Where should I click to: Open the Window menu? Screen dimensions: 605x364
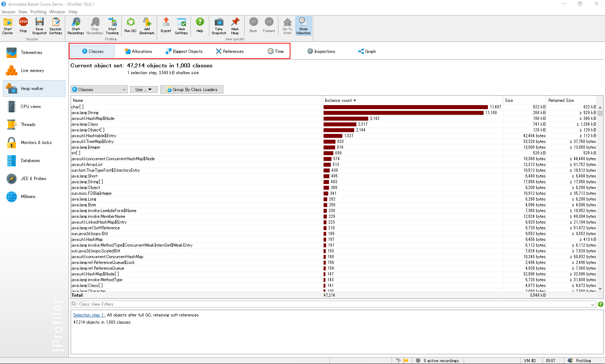(57, 12)
